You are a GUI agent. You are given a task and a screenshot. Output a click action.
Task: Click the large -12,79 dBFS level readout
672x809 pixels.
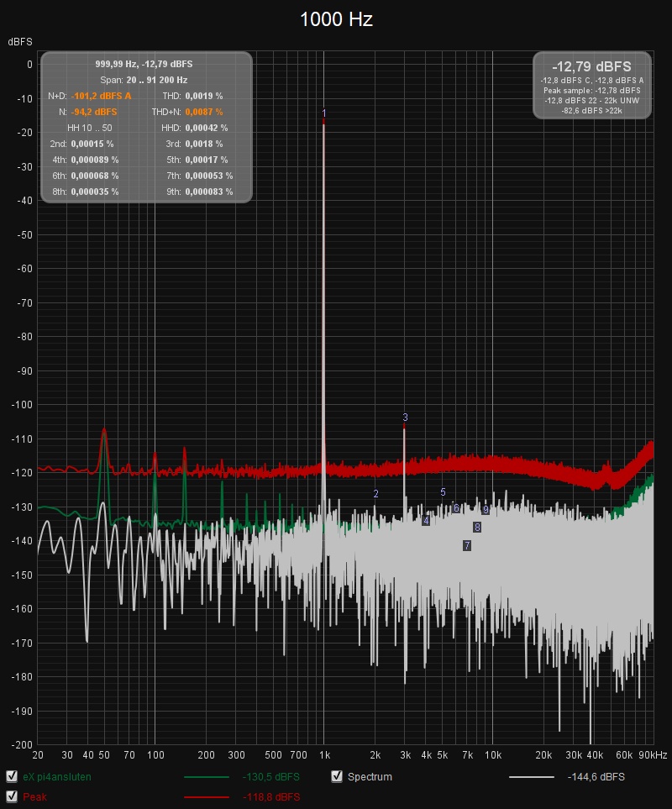(591, 66)
